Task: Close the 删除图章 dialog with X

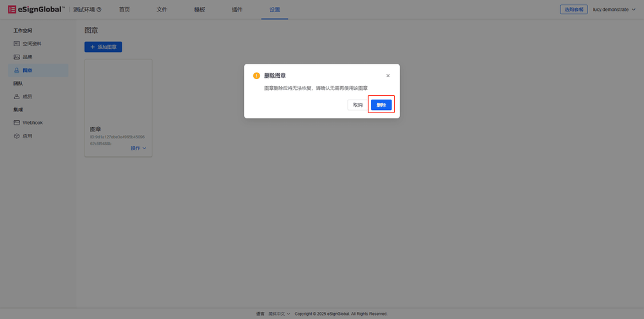Action: click(388, 76)
